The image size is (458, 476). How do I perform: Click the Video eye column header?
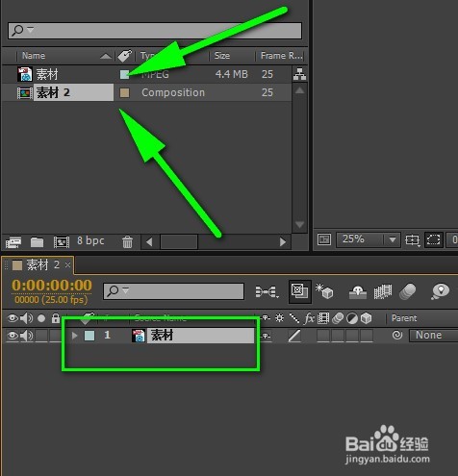(x=13, y=318)
